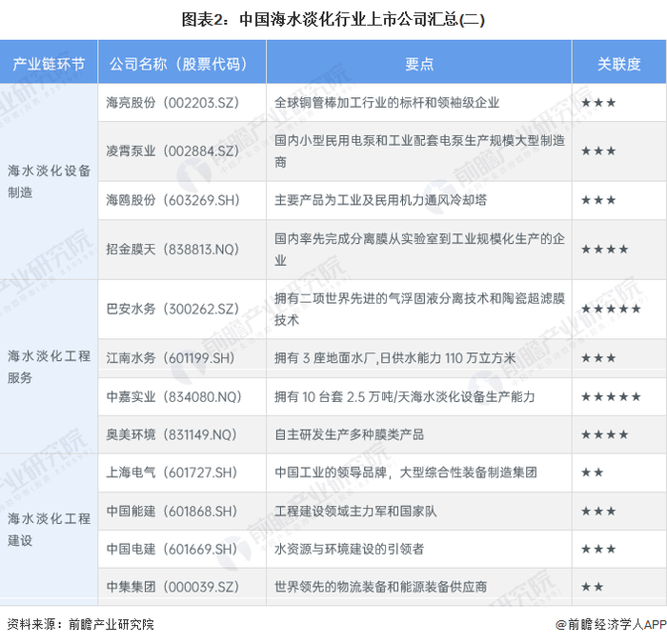Image resolution: width=667 pixels, height=644 pixels.
Task: Click the 关联度 column header
Action: tap(619, 64)
